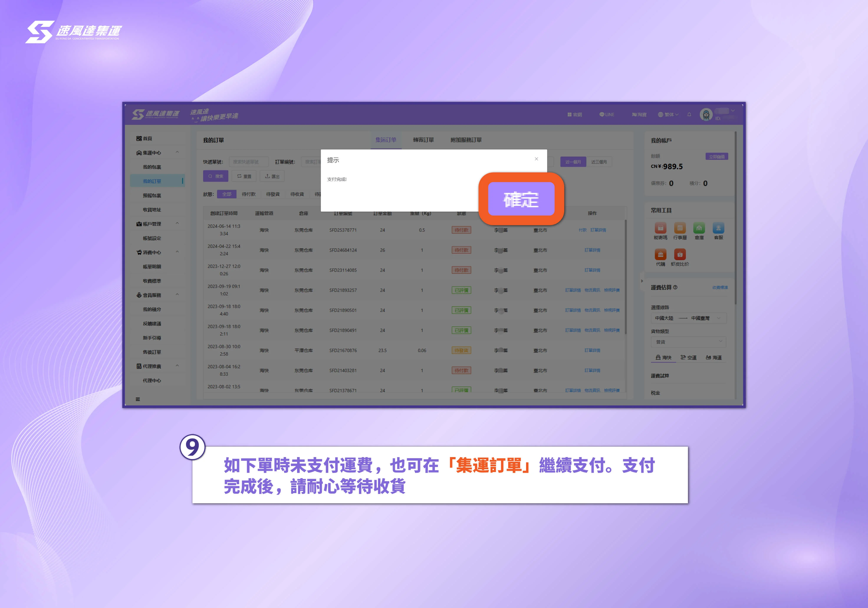Select the 近一個月 time range

[573, 162]
